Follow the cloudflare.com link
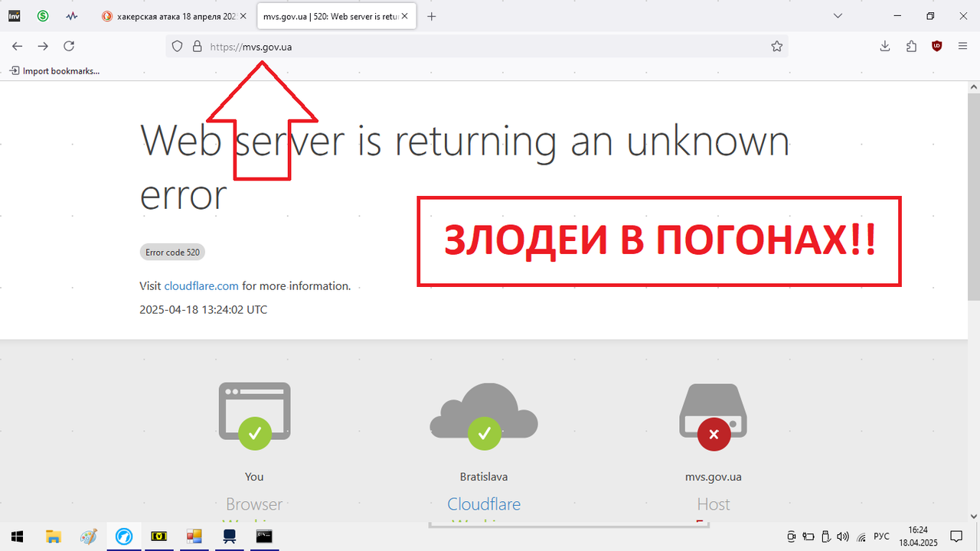The width and height of the screenshot is (980, 551). tap(201, 285)
